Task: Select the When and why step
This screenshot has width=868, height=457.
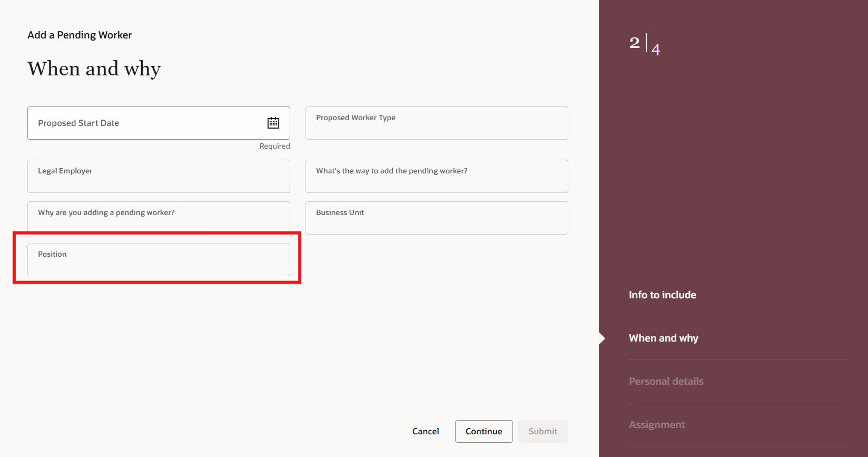Action: 664,338
